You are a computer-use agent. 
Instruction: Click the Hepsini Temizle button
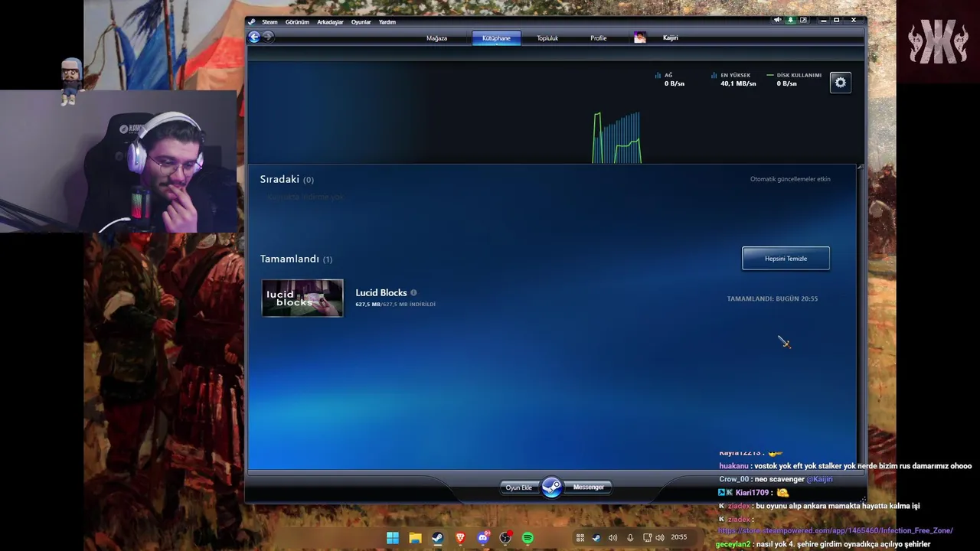[x=786, y=258]
